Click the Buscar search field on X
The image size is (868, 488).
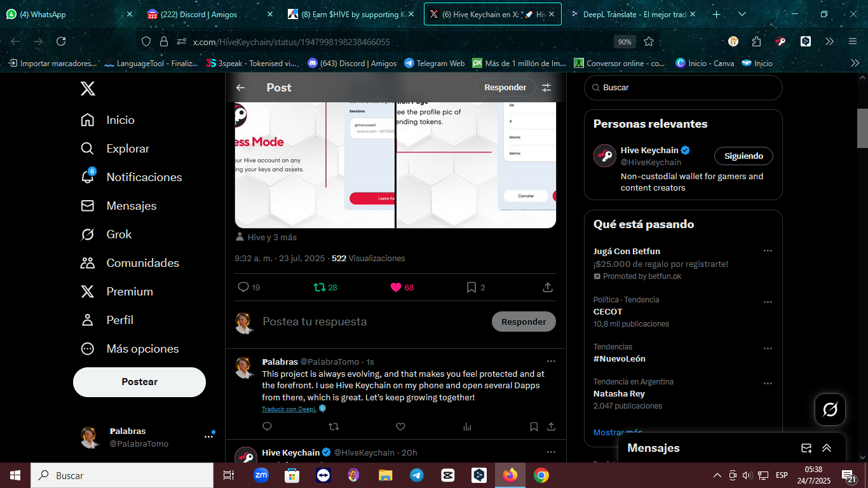click(683, 88)
